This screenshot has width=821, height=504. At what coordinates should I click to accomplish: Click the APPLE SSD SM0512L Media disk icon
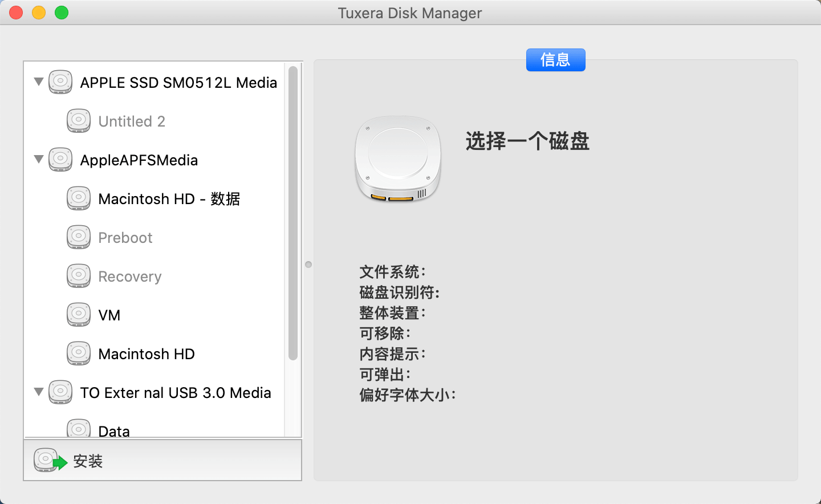click(60, 82)
